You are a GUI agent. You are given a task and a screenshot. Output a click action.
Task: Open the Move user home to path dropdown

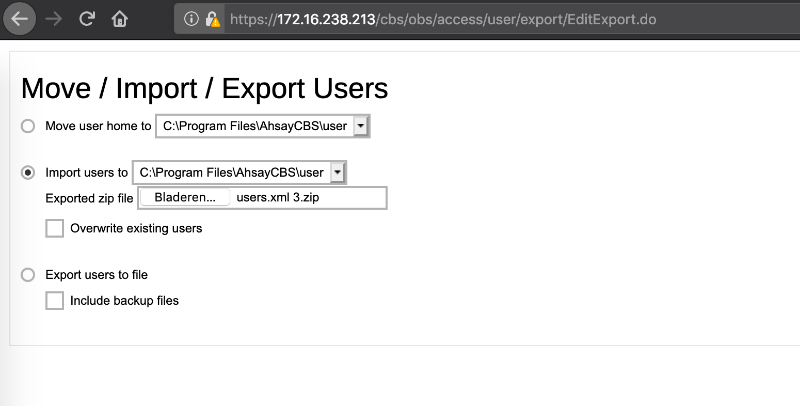263,126
